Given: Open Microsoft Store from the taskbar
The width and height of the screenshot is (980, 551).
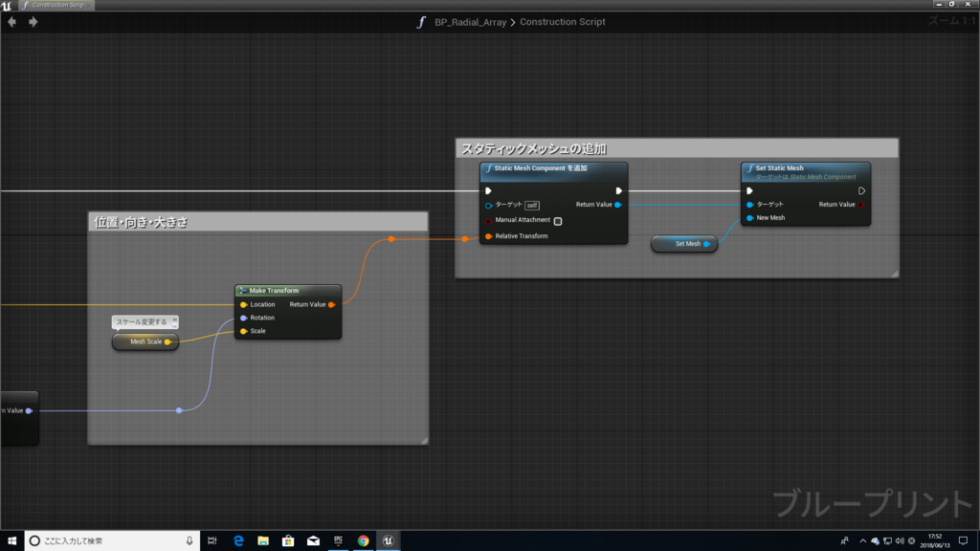Looking at the screenshot, I should click(x=288, y=541).
